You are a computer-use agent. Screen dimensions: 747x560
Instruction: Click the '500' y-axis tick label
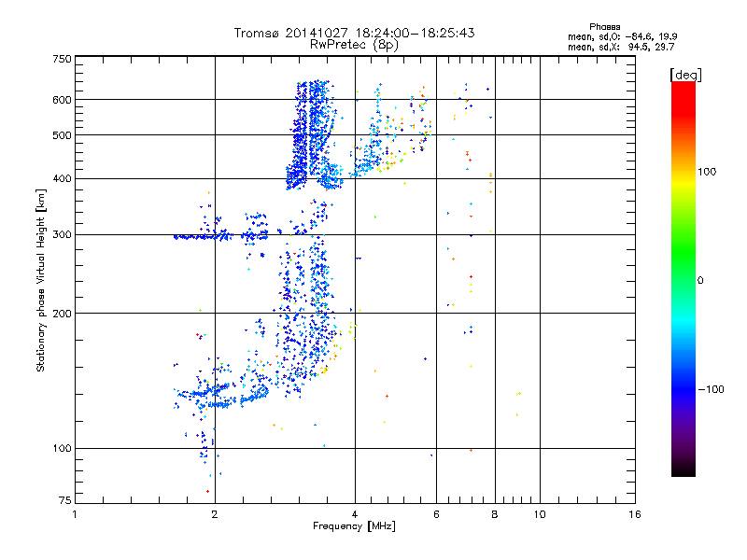click(62, 135)
